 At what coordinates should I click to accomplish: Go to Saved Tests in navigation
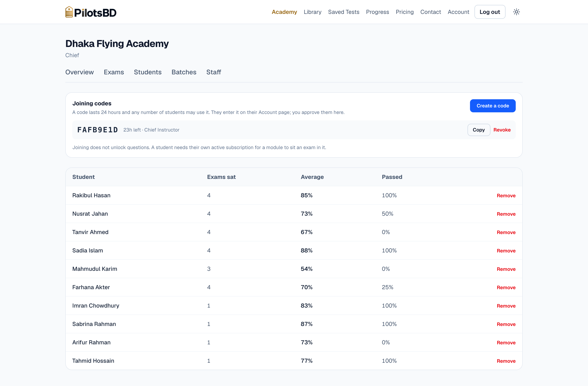[x=344, y=12]
